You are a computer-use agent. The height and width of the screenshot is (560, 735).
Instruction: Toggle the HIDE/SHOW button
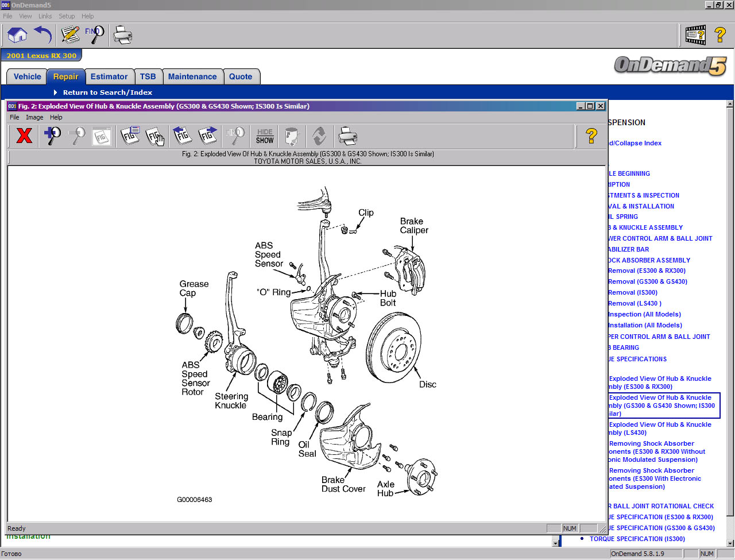click(x=265, y=136)
